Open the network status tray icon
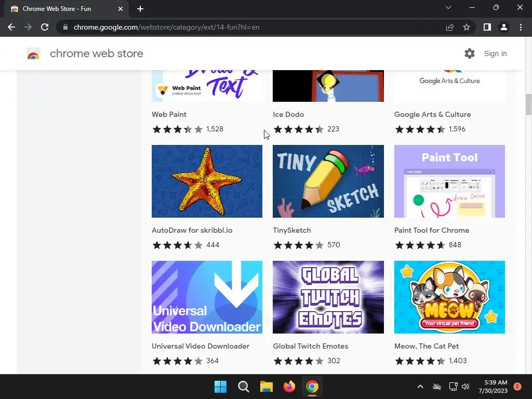532x399 pixels. 453,387
